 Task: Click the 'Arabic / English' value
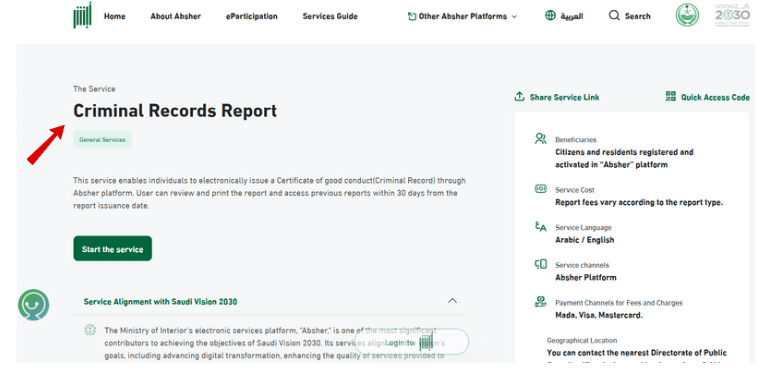[584, 240]
